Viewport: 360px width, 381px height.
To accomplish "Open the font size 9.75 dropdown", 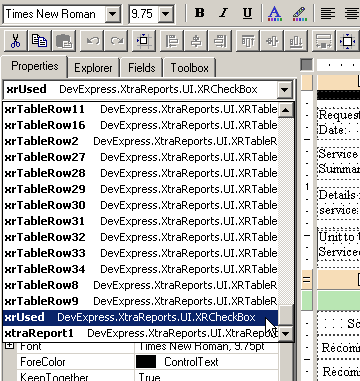I will pos(166,14).
